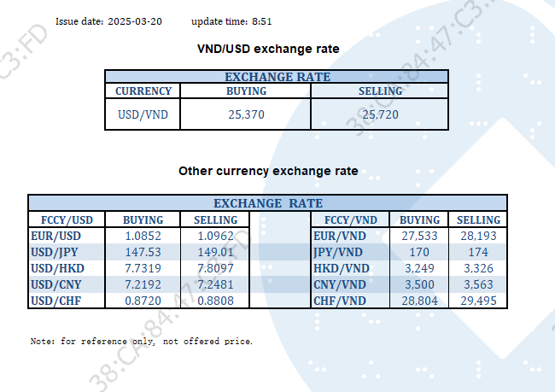Click the Issue date 2025-03-20 text
Screen dimensions: 555x392
point(108,20)
